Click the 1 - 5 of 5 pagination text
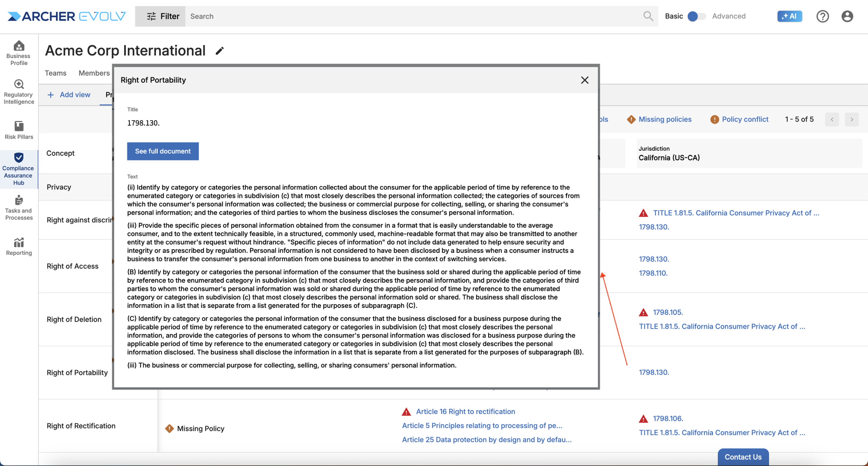The image size is (868, 466). click(799, 119)
